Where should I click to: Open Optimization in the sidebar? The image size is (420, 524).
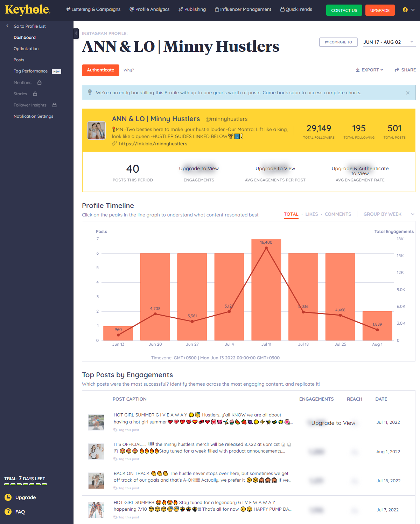(26, 49)
